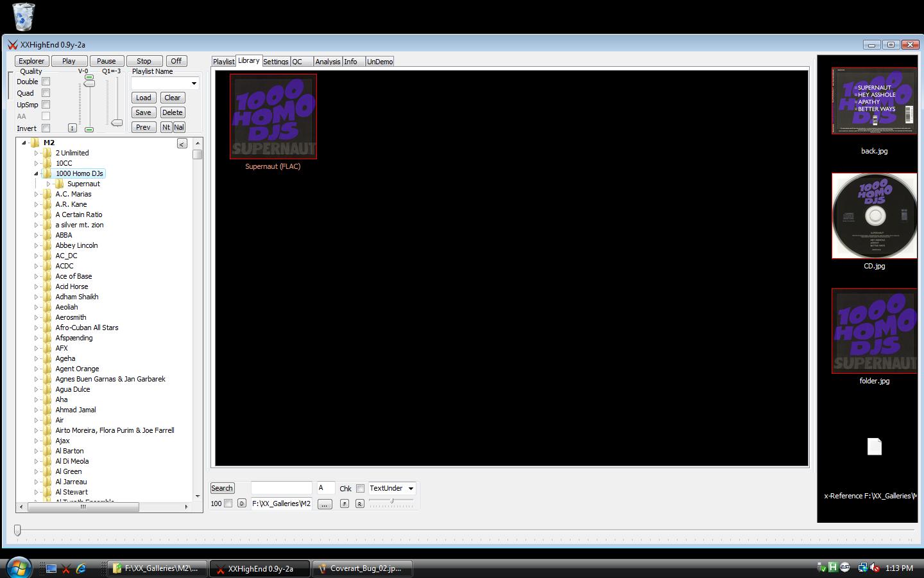Screen dimensions: 924x578
Task: Click the '...' browse button
Action: click(325, 504)
